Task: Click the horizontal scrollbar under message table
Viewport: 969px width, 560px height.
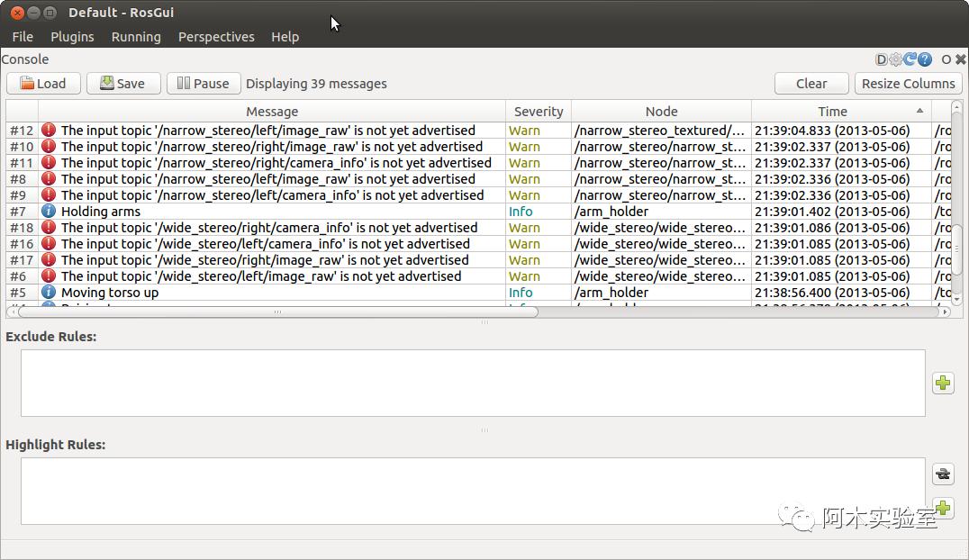Action: (x=277, y=312)
